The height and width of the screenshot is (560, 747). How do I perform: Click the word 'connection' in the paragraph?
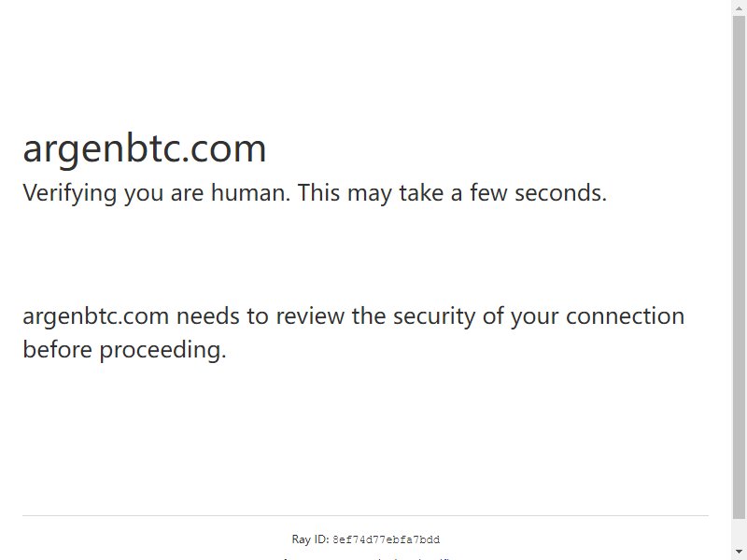pyautogui.click(x=625, y=316)
